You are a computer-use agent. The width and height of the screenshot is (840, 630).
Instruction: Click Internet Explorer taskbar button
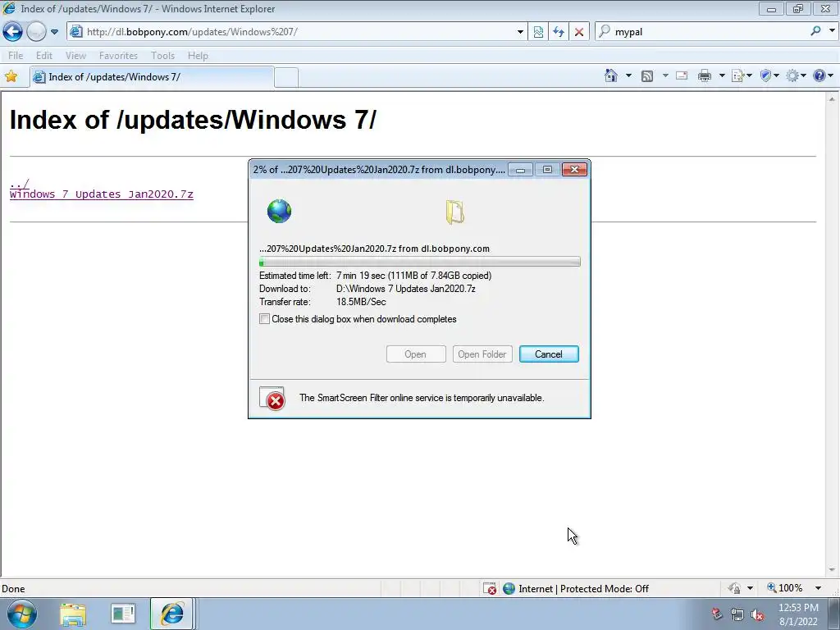tap(171, 614)
